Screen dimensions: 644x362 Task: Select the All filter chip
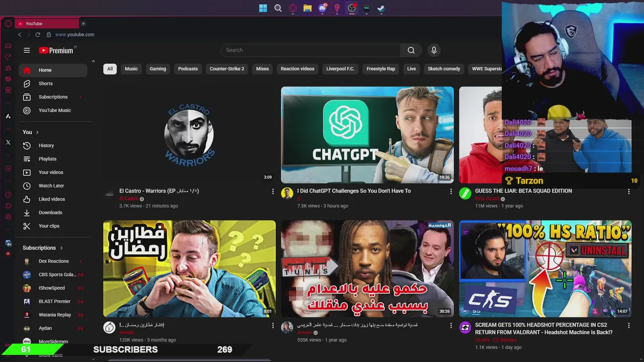pos(110,69)
